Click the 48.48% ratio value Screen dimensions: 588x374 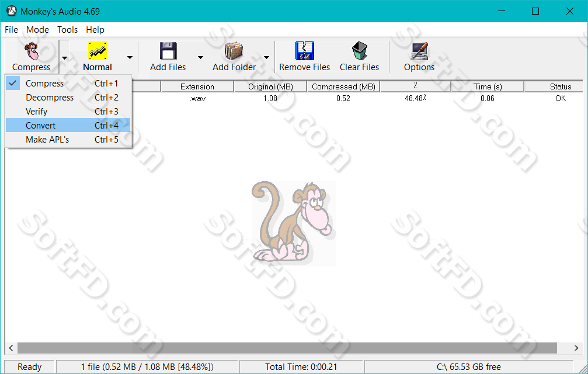(x=416, y=98)
